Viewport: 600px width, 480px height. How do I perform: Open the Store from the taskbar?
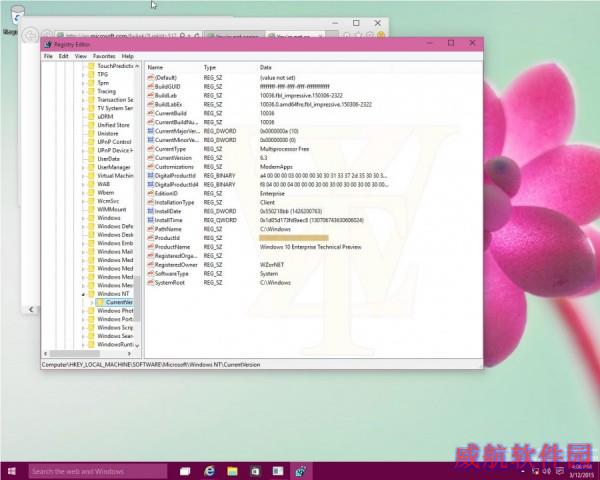pos(255,471)
